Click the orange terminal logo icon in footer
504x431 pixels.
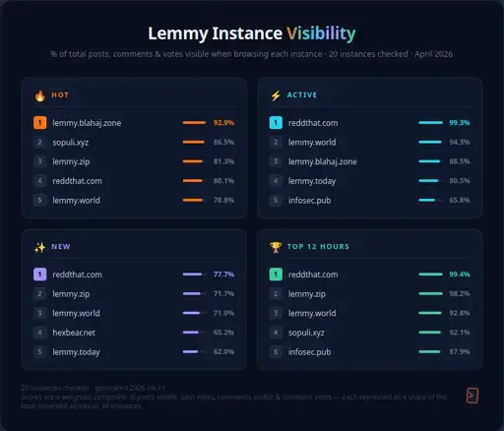tap(472, 396)
